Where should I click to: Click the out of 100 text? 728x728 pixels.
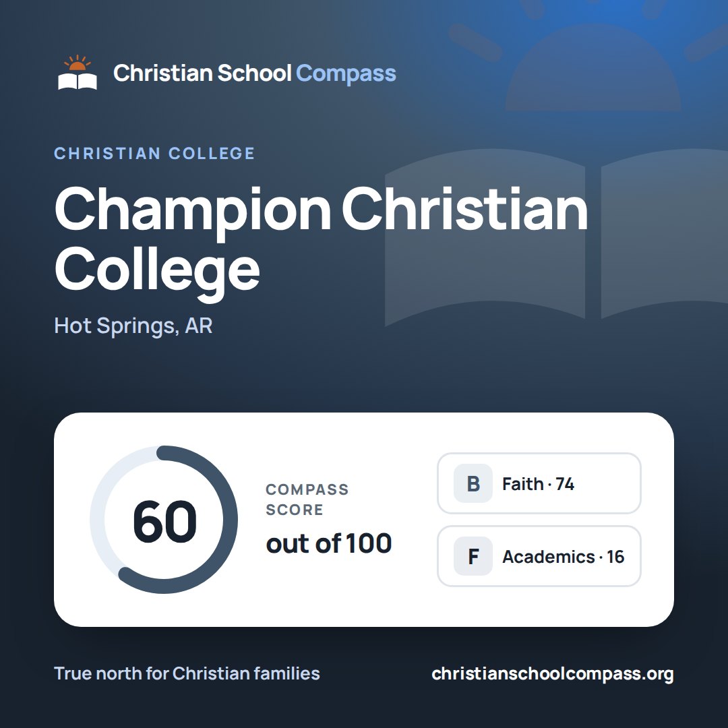click(329, 543)
